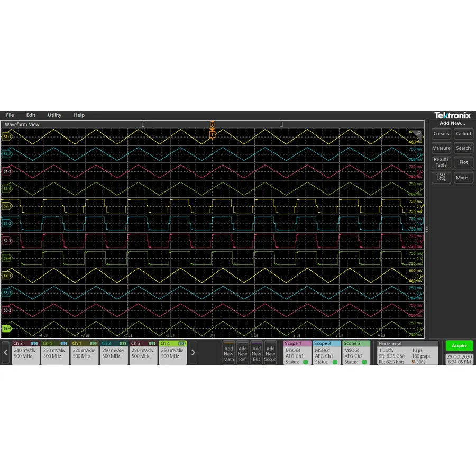The image size is (476, 476).
Task: Create a new Plot
Action: pyautogui.click(x=464, y=162)
